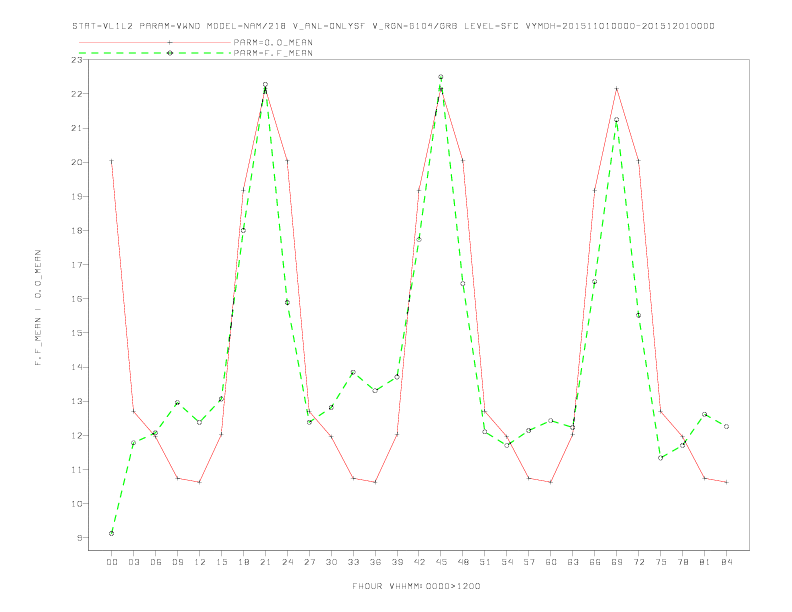This screenshot has height=612, width=792.
Task: Click the x-axis hour label 36
Action: pyautogui.click(x=375, y=562)
